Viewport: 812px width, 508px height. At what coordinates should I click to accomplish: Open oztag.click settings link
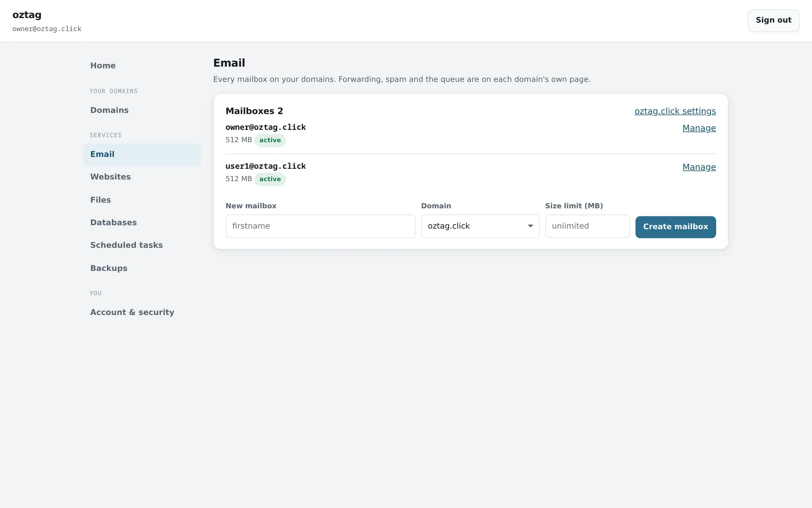(675, 111)
